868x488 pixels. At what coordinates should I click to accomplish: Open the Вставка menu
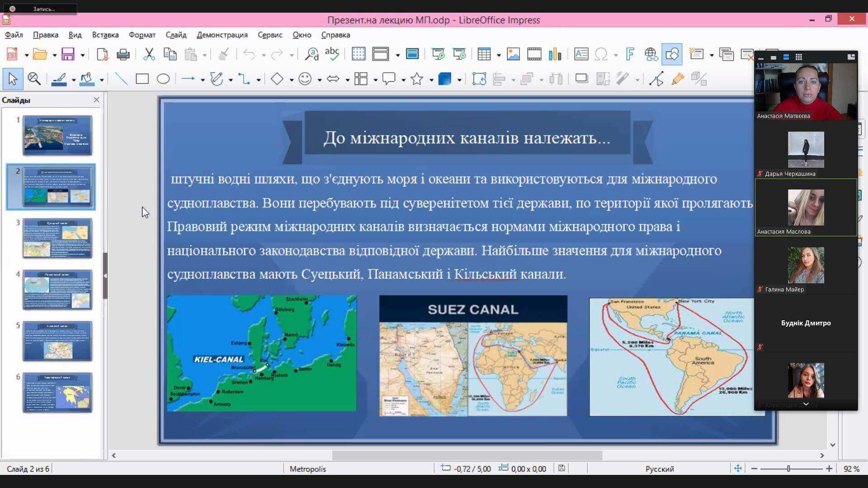[105, 35]
